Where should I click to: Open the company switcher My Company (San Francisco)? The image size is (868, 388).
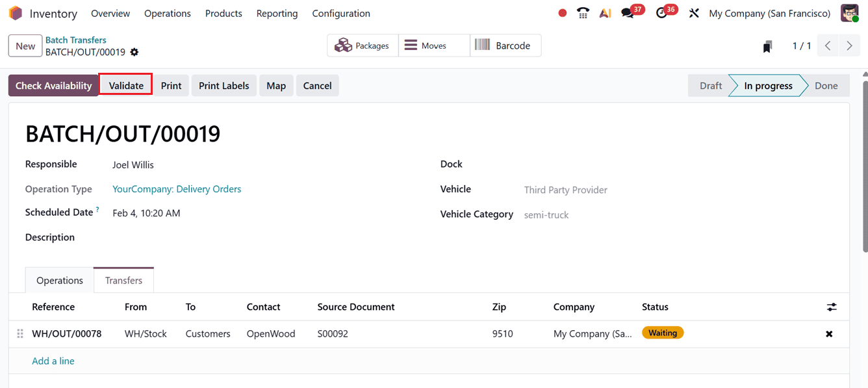pyautogui.click(x=769, y=12)
